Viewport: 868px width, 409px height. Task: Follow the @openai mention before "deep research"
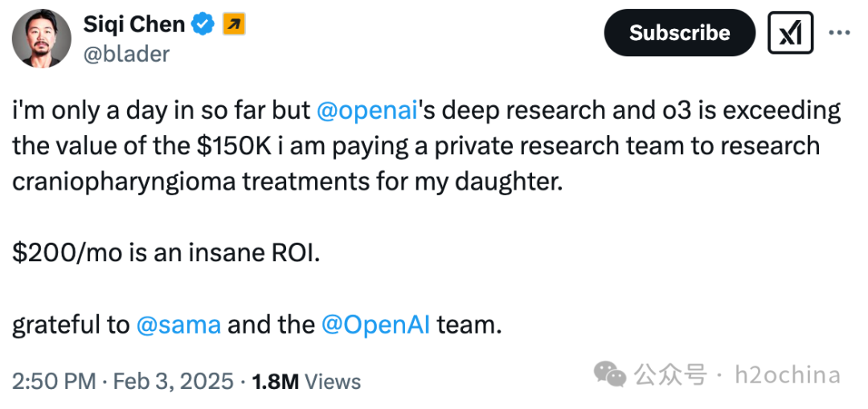tap(368, 111)
